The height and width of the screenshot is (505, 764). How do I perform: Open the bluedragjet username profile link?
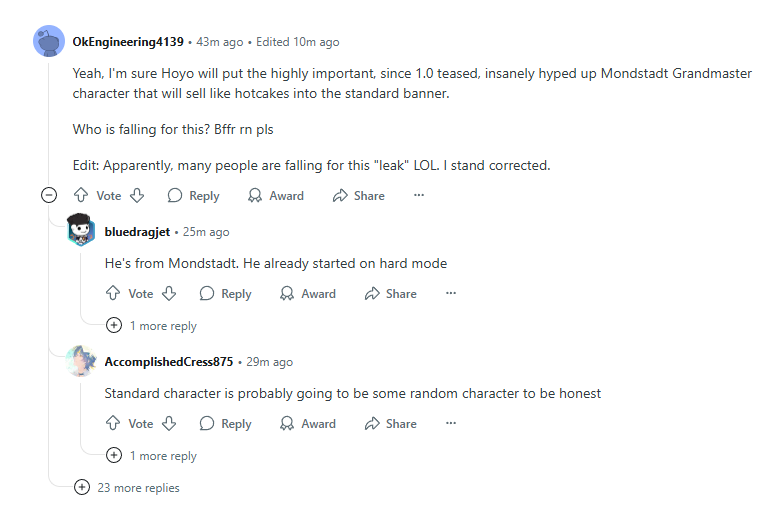(x=137, y=232)
